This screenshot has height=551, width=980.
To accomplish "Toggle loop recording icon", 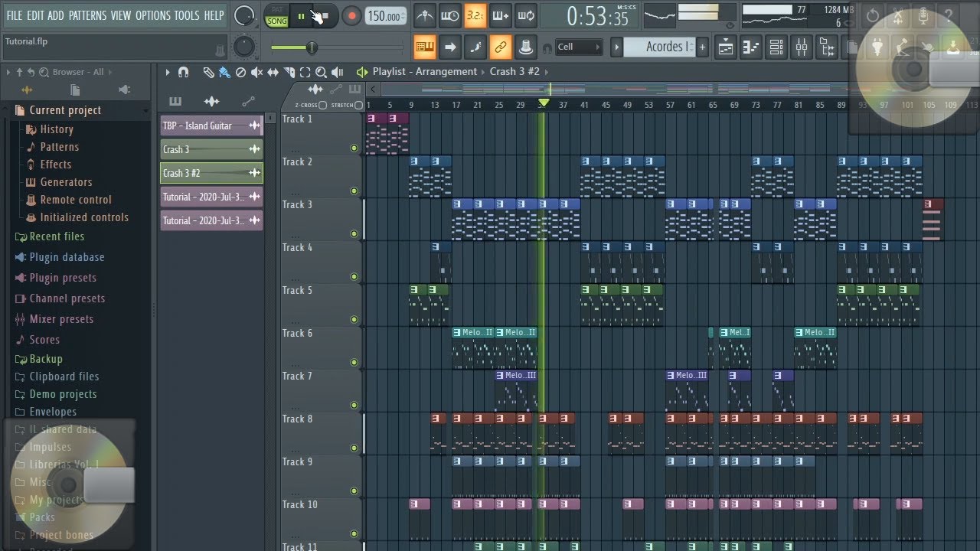I will (x=525, y=15).
